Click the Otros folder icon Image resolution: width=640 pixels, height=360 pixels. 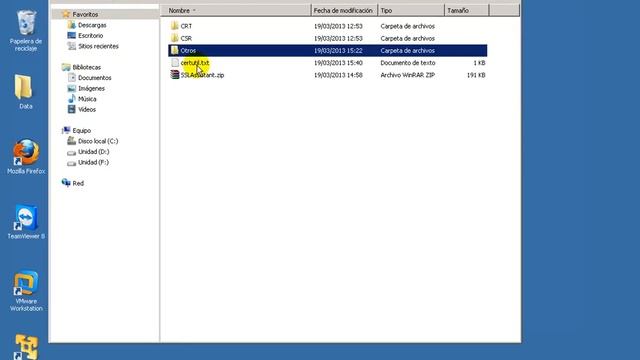[175, 50]
